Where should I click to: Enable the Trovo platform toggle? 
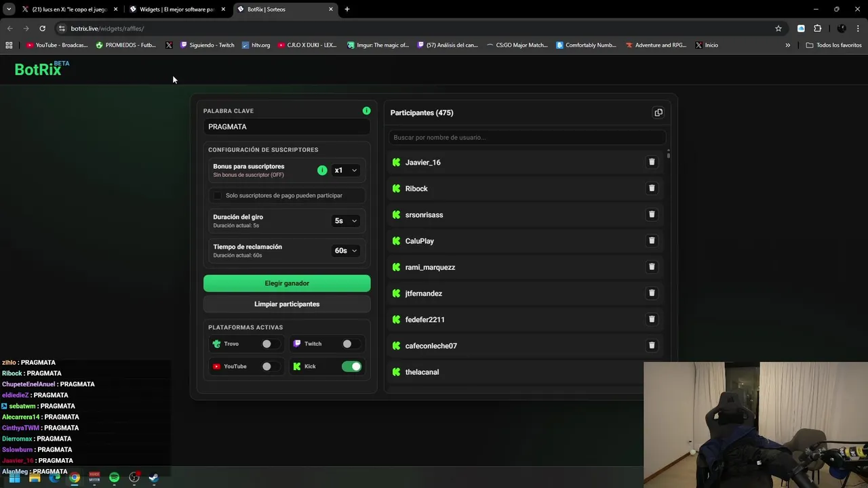pyautogui.click(x=271, y=344)
